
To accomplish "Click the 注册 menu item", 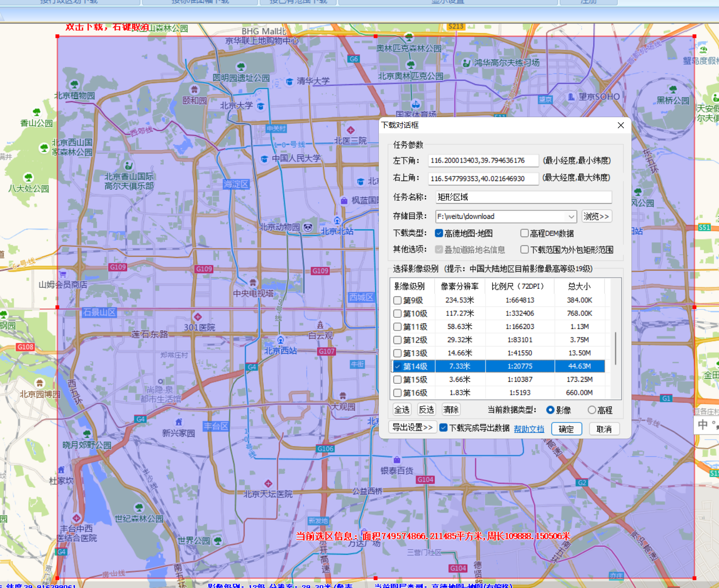I will coord(589,2).
